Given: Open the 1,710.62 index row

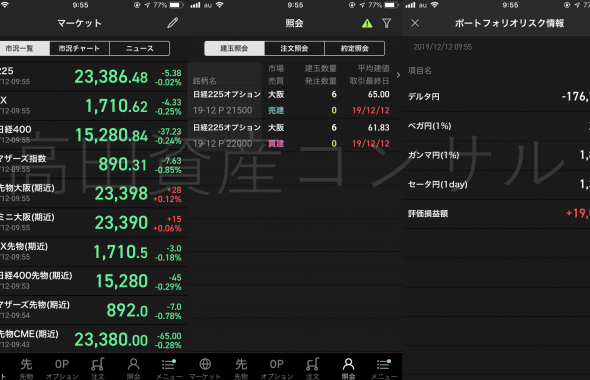Looking at the screenshot, I should (93, 106).
